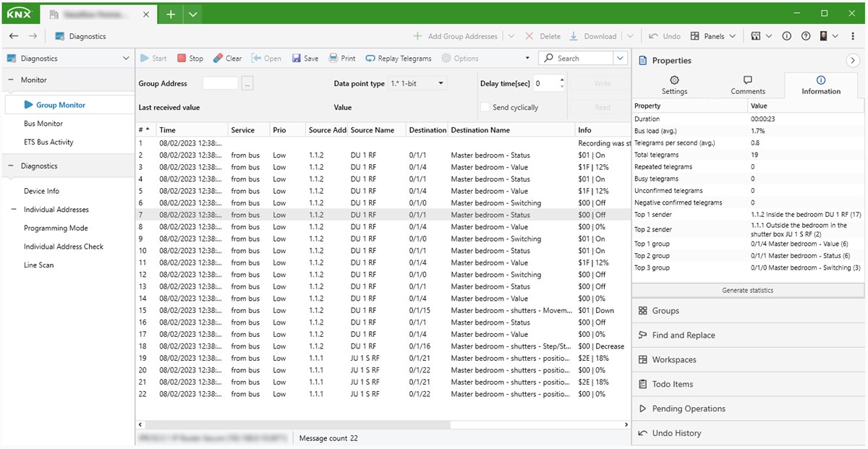Clear the telegram list
Image resolution: width=868 pixels, height=449 pixels.
(x=227, y=58)
